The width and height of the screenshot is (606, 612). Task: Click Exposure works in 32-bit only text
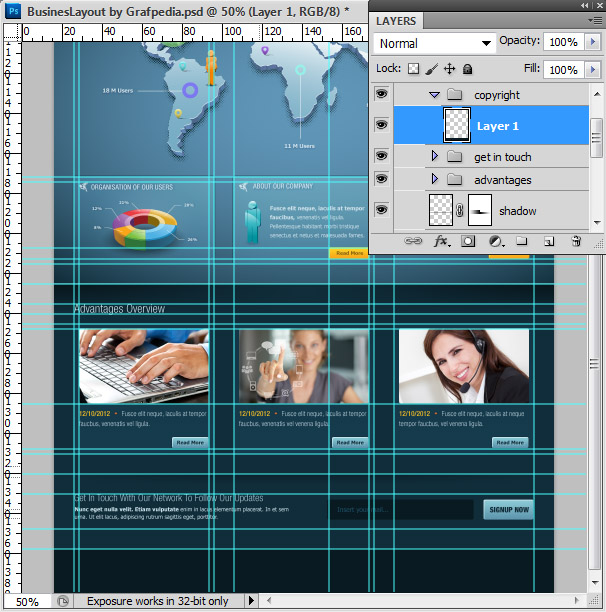[158, 601]
